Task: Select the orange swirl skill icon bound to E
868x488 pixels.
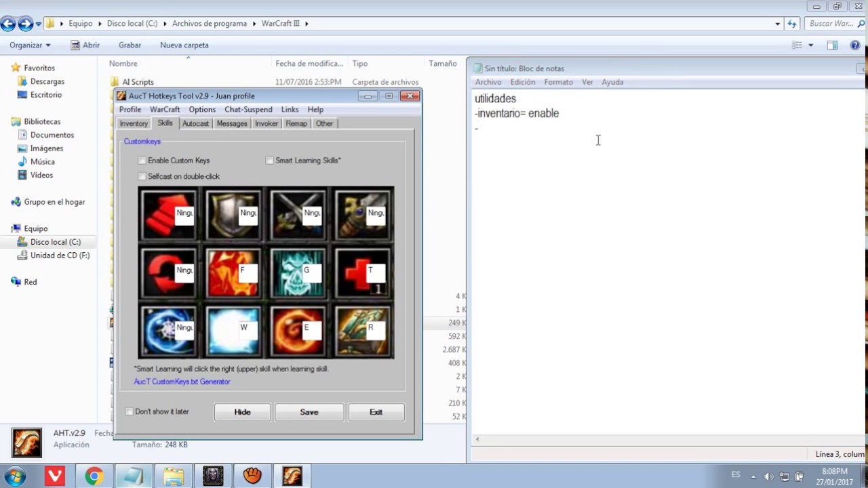Action: 298,331
